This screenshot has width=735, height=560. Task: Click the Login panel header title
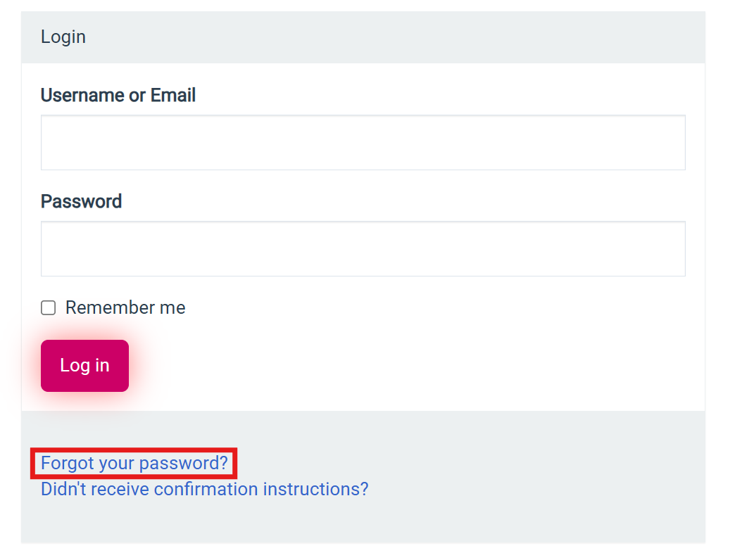pyautogui.click(x=63, y=37)
